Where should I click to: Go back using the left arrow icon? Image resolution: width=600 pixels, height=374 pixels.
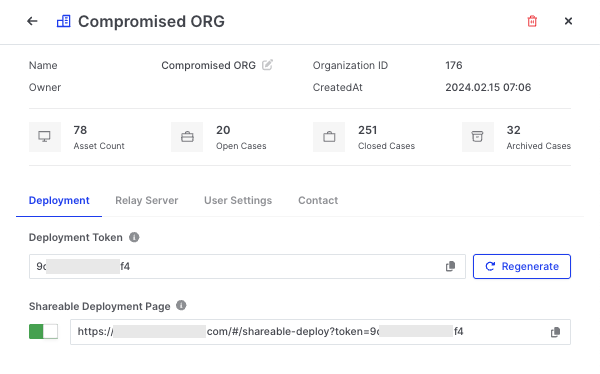[32, 21]
